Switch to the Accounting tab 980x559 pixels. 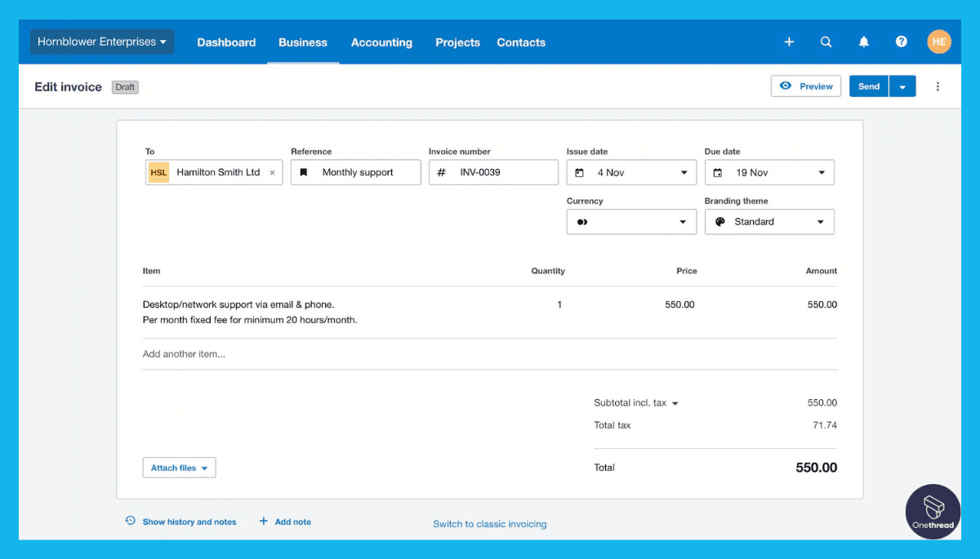point(381,42)
